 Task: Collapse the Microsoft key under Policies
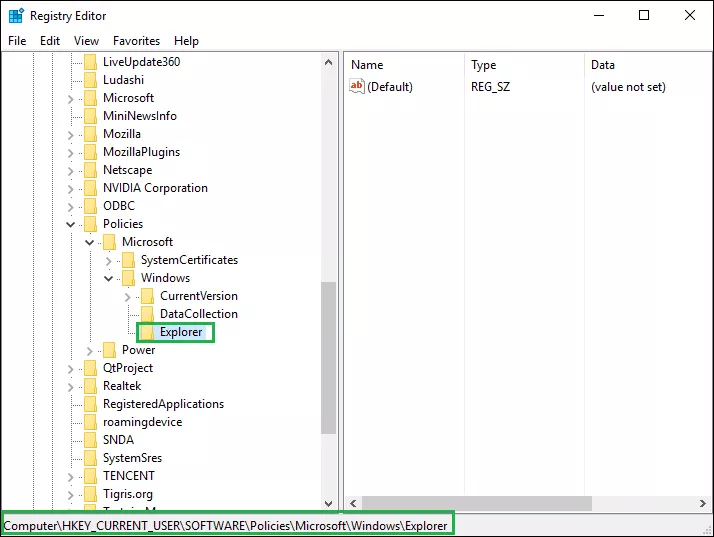[x=90, y=242]
